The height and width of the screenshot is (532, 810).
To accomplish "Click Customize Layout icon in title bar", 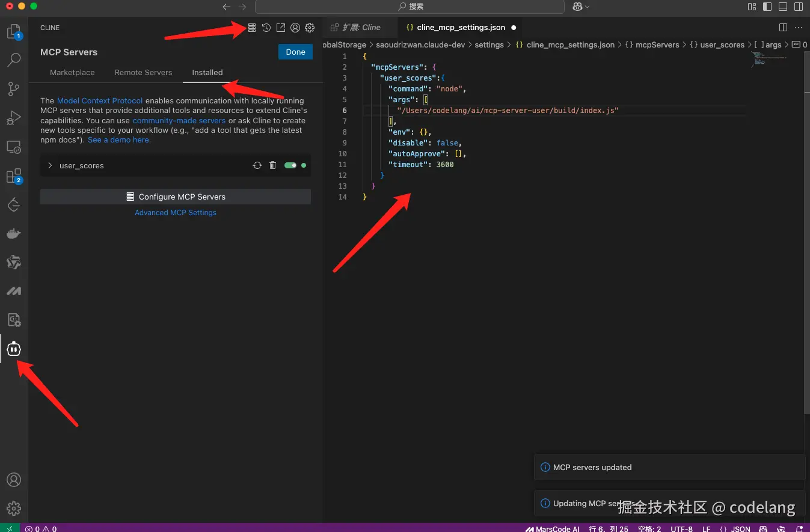I will (752, 7).
